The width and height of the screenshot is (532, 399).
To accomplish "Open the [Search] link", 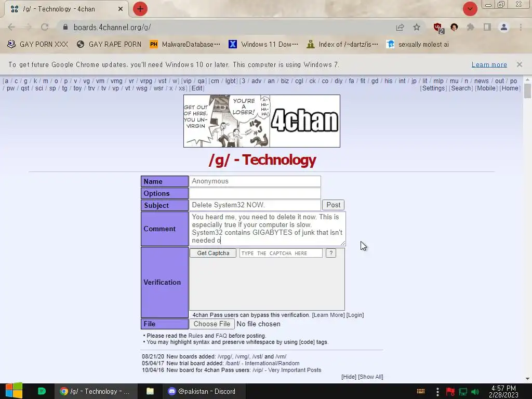I will [x=461, y=88].
